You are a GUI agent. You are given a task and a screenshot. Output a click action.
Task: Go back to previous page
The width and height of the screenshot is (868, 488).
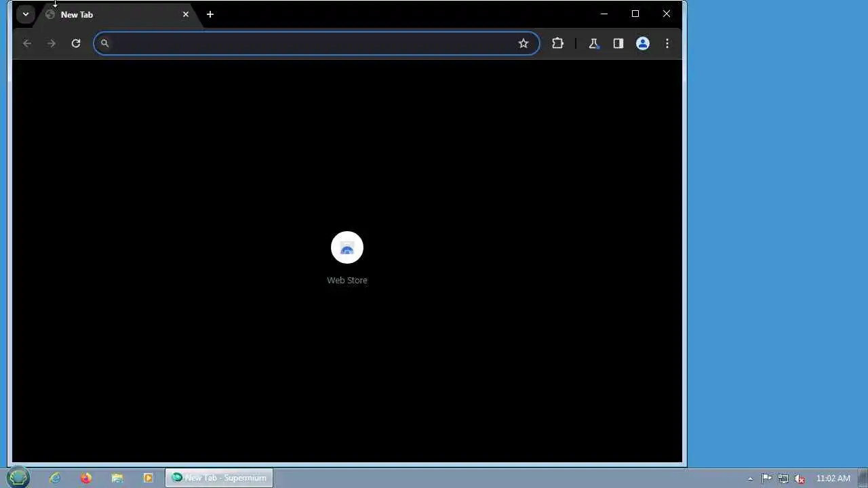click(x=27, y=43)
